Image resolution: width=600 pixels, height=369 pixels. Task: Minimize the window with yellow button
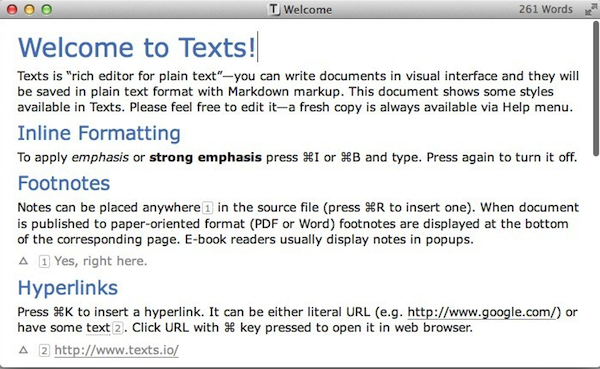(x=29, y=9)
